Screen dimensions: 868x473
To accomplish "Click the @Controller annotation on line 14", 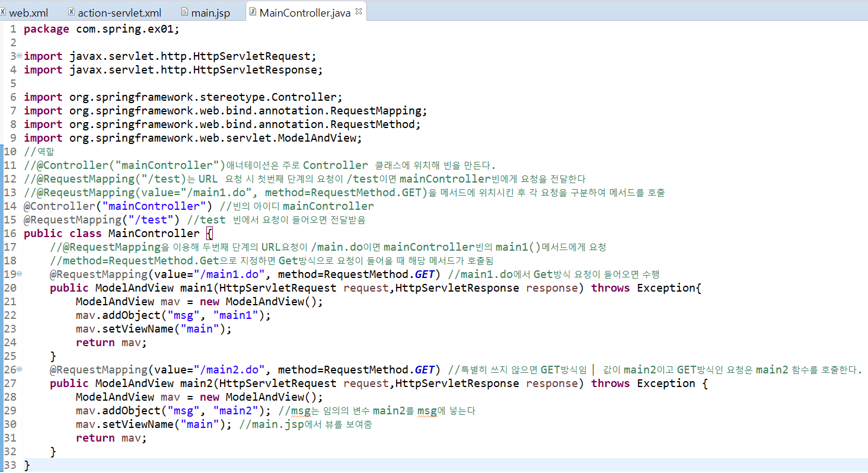I will (x=59, y=206).
